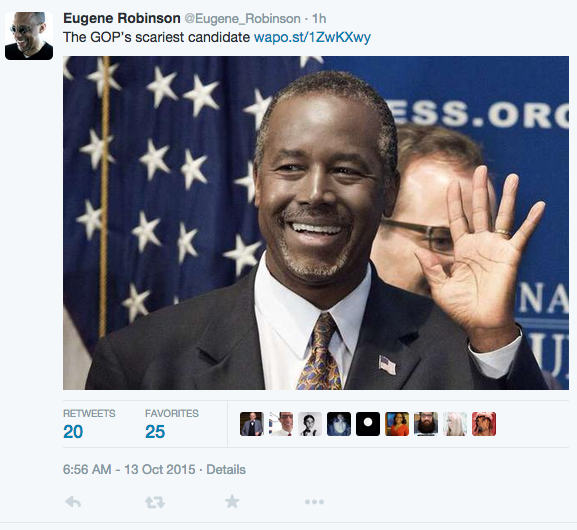Open the @Eugene_Robinson handle
Image resolution: width=577 pixels, height=530 pixels.
[x=242, y=19]
